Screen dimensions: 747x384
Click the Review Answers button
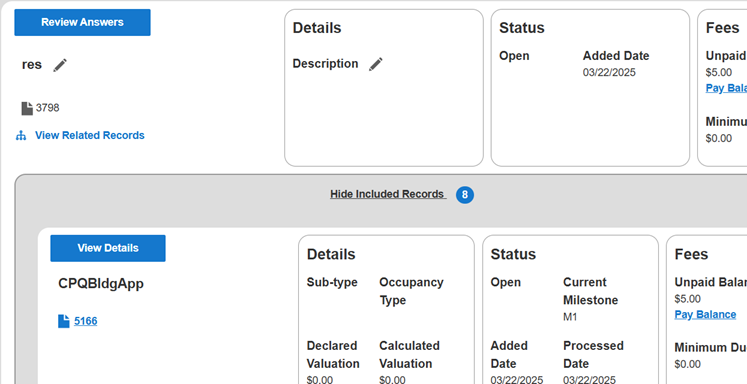point(82,22)
